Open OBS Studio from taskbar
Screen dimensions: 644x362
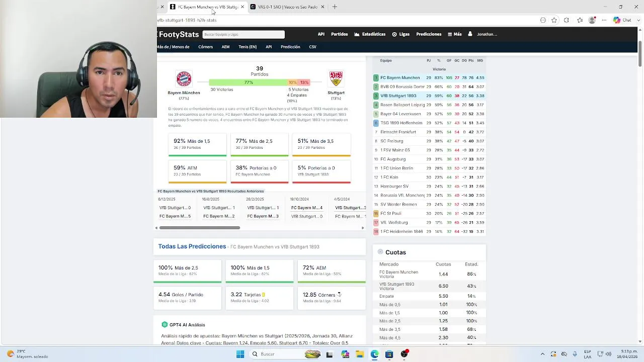pyautogui.click(x=404, y=354)
